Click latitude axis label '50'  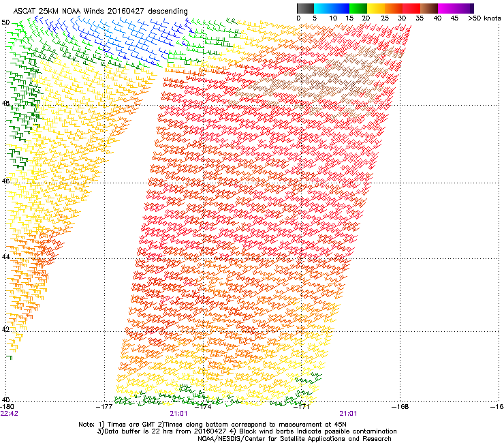coord(5,22)
